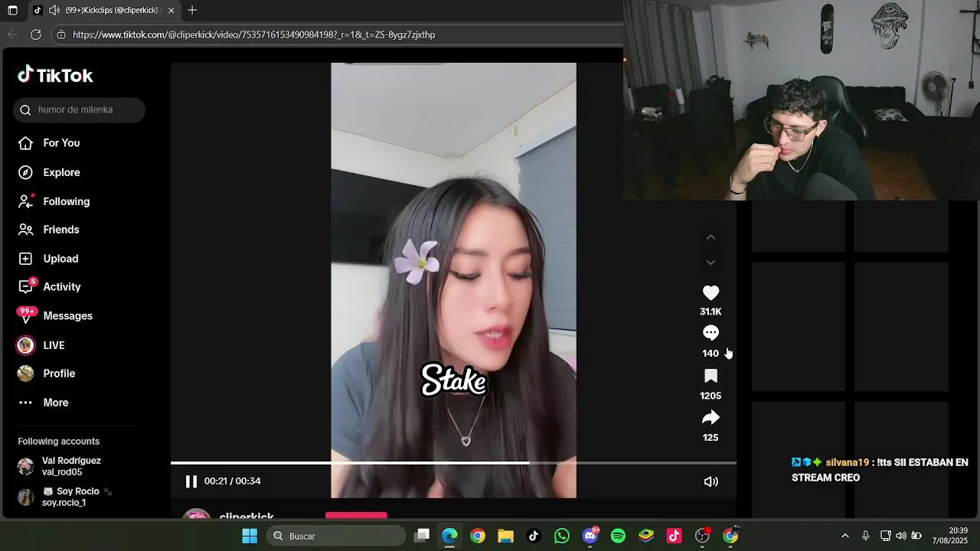This screenshot has width=980, height=551.
Task: Pause the video playback
Action: [191, 481]
